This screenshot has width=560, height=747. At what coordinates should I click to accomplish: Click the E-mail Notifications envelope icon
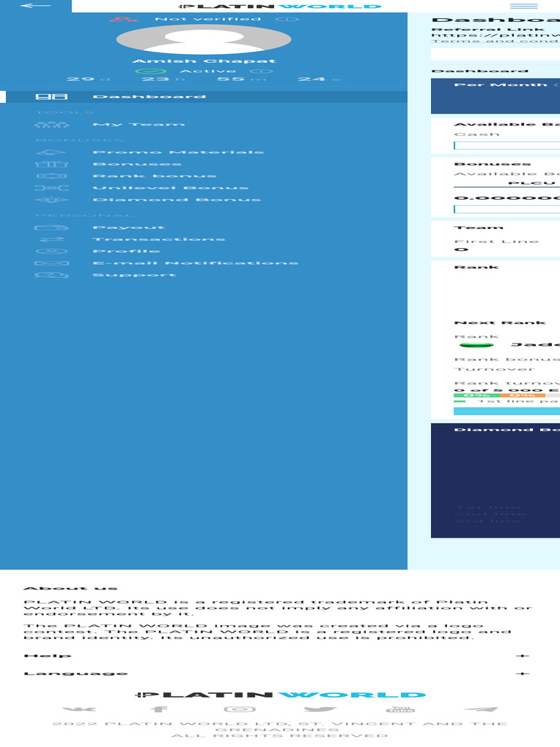(52, 263)
